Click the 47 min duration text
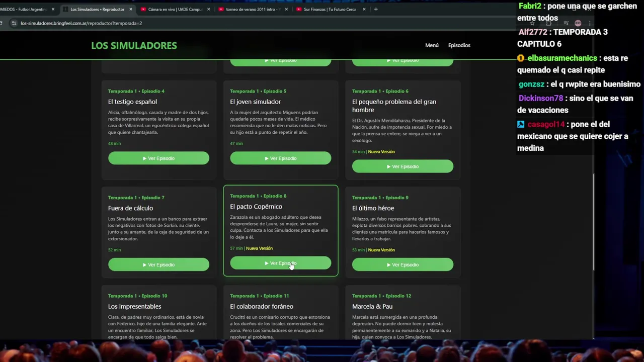 (x=236, y=143)
